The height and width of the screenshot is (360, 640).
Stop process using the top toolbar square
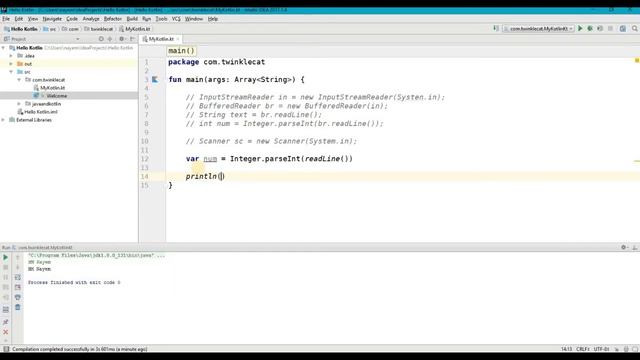tap(611, 29)
